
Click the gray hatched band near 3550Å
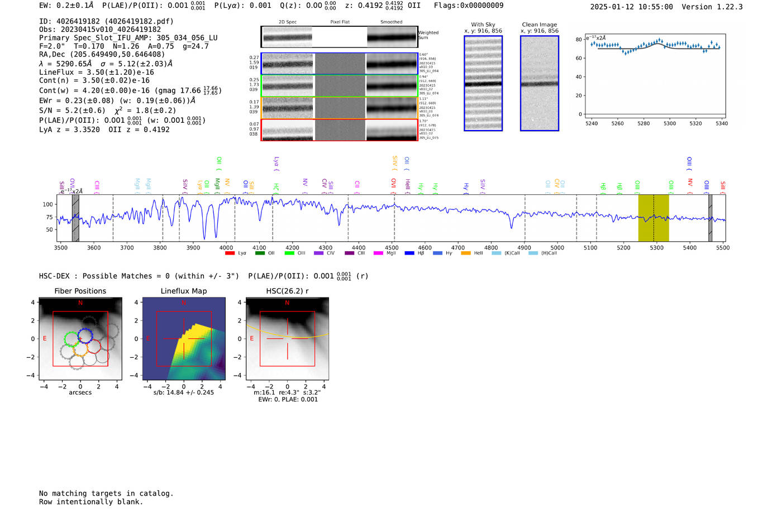[75, 218]
